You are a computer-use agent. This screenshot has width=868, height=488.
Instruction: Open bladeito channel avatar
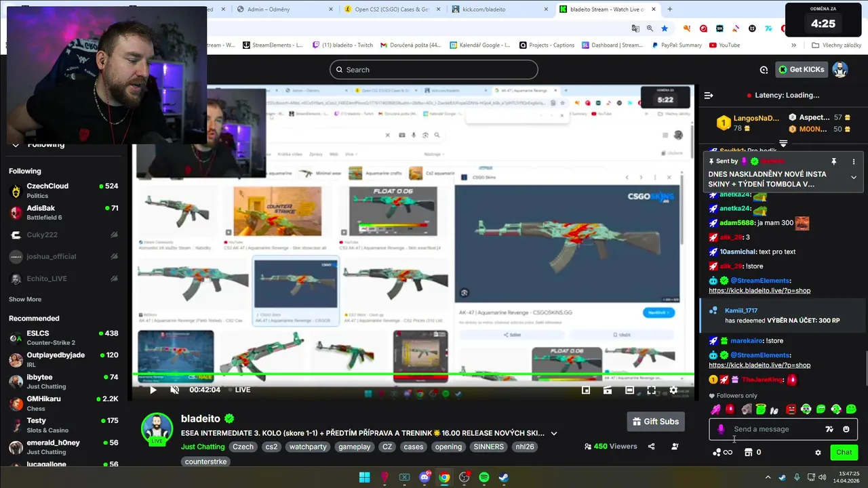pyautogui.click(x=157, y=429)
